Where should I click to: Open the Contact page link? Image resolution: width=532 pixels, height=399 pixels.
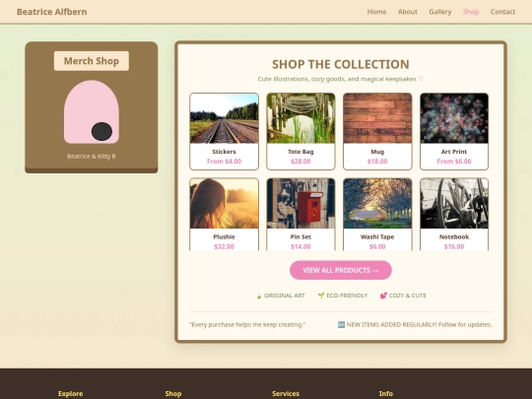click(502, 12)
